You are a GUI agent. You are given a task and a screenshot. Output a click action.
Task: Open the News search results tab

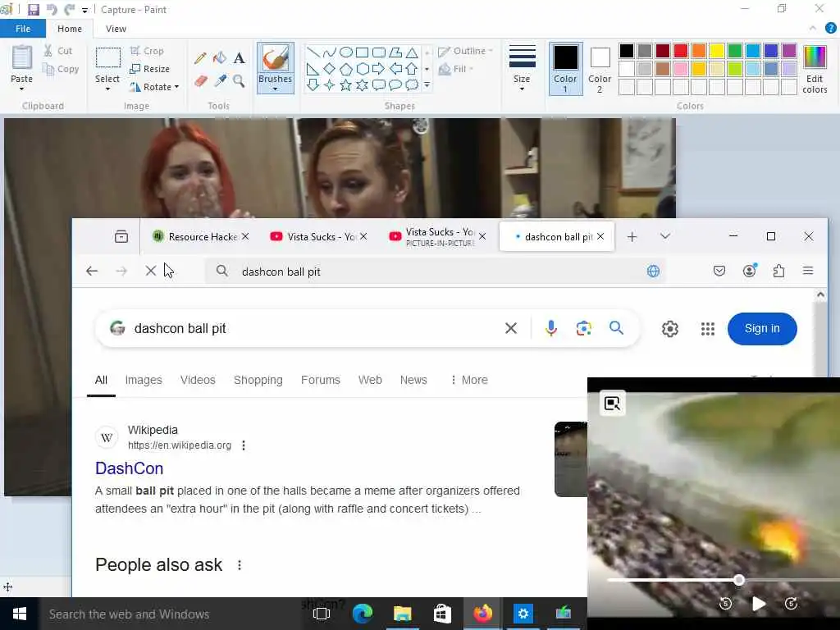point(413,380)
